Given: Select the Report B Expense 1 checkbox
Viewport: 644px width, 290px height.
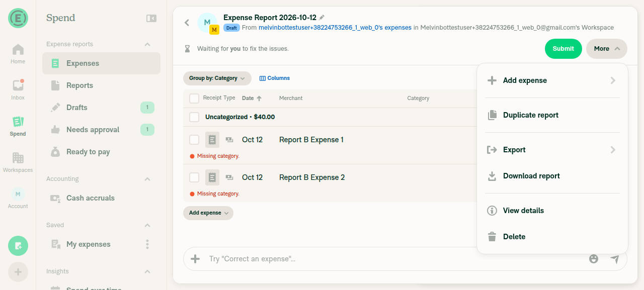Looking at the screenshot, I should tap(194, 140).
